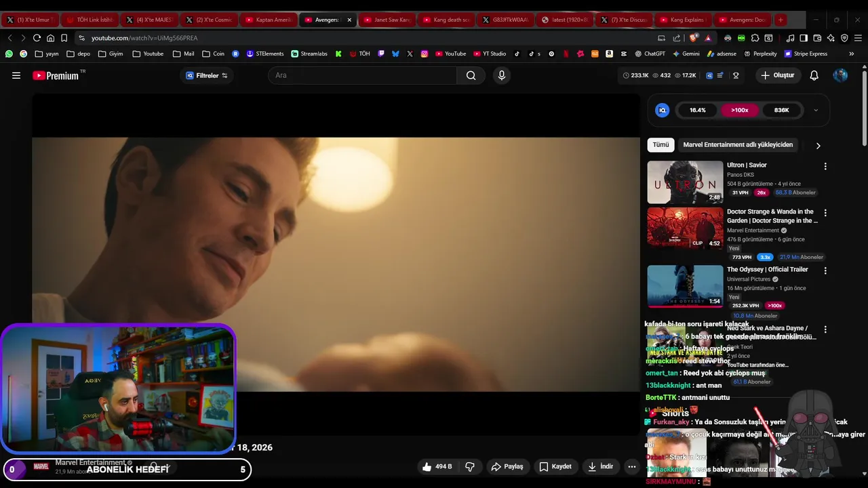Switch to Janet Saw Kang tab
Viewport: 868px width, 488px height.
387,20
